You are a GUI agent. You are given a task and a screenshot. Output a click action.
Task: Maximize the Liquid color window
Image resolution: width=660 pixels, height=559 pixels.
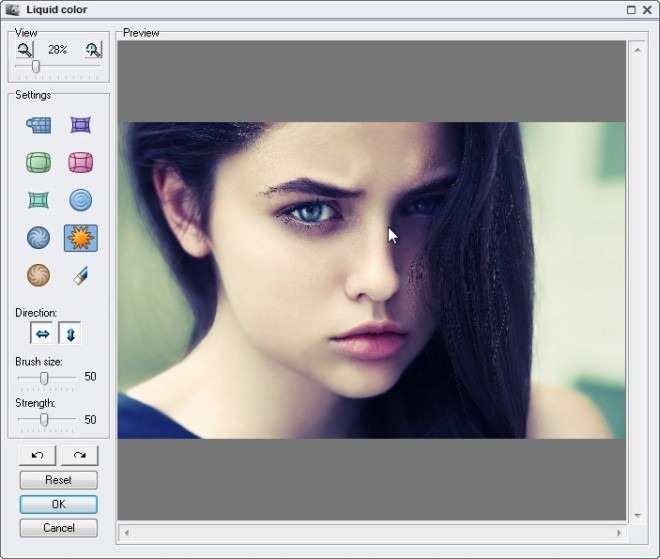(631, 10)
